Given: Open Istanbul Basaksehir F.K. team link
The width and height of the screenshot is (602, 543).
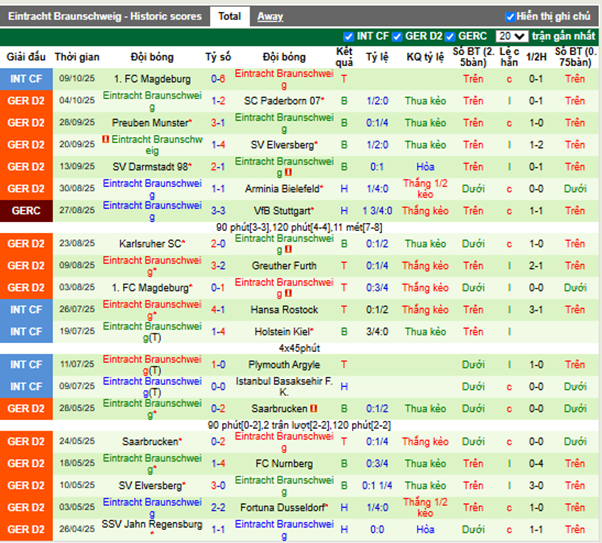Looking at the screenshot, I should (x=284, y=387).
